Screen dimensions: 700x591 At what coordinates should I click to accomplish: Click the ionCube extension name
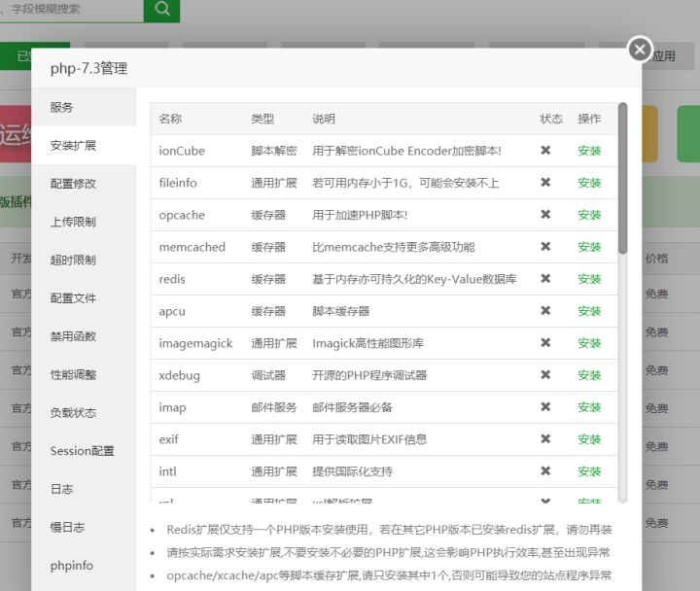pos(182,151)
